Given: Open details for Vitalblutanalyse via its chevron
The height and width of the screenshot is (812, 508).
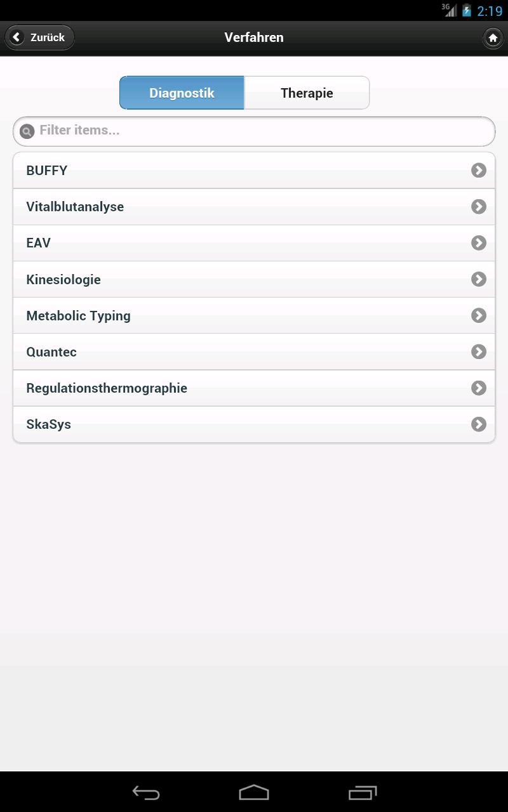Looking at the screenshot, I should [x=478, y=206].
